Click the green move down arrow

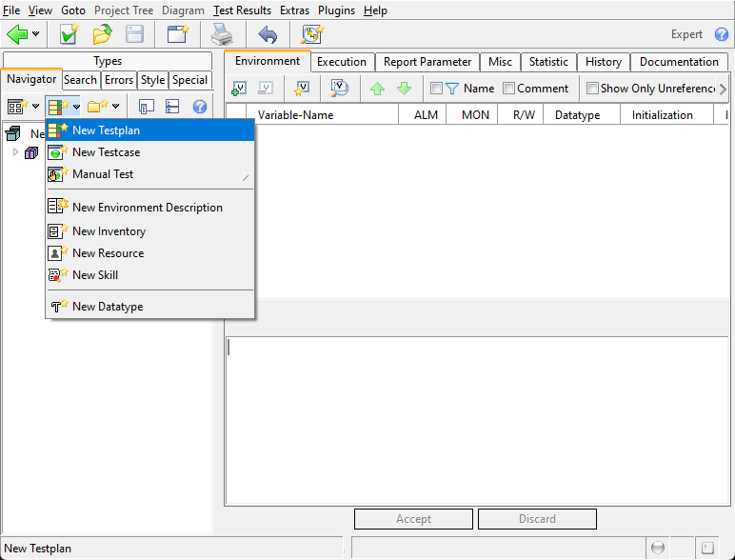coord(405,89)
